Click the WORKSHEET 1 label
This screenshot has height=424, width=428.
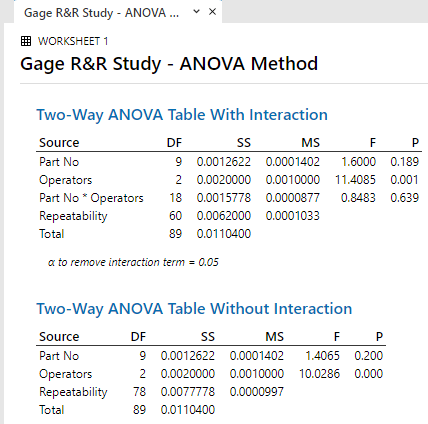73,41
